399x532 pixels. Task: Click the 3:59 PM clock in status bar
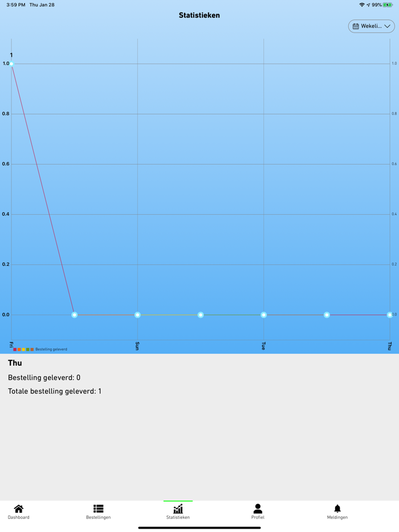[x=16, y=5]
